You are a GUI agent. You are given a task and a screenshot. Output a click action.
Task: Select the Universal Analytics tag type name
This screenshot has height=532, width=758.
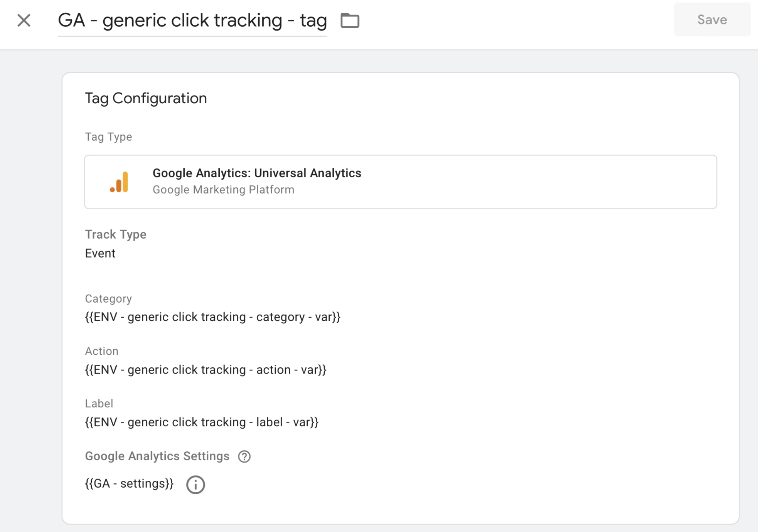click(257, 173)
